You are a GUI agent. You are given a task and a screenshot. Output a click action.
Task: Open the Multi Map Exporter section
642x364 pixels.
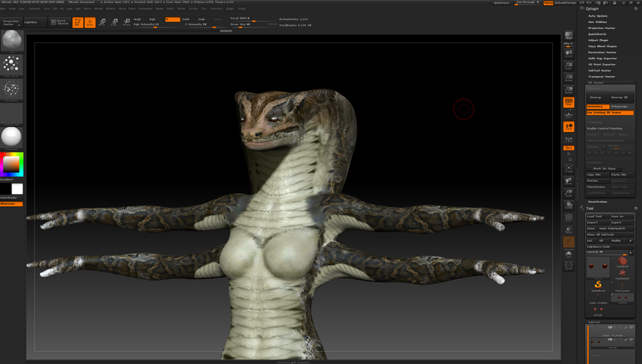tap(602, 58)
